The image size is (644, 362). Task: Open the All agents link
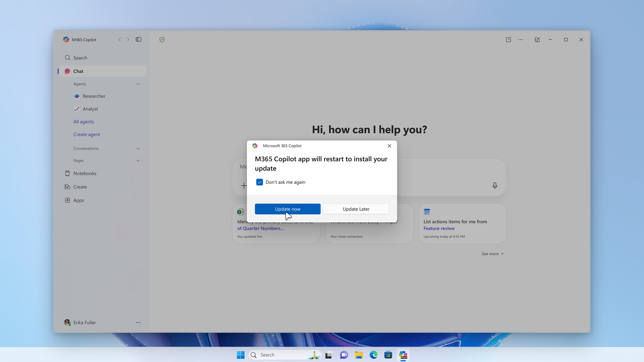pyautogui.click(x=84, y=122)
